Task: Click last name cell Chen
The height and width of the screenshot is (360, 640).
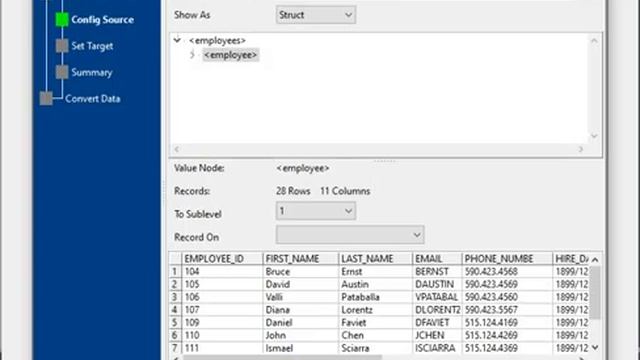Action: (x=376, y=335)
